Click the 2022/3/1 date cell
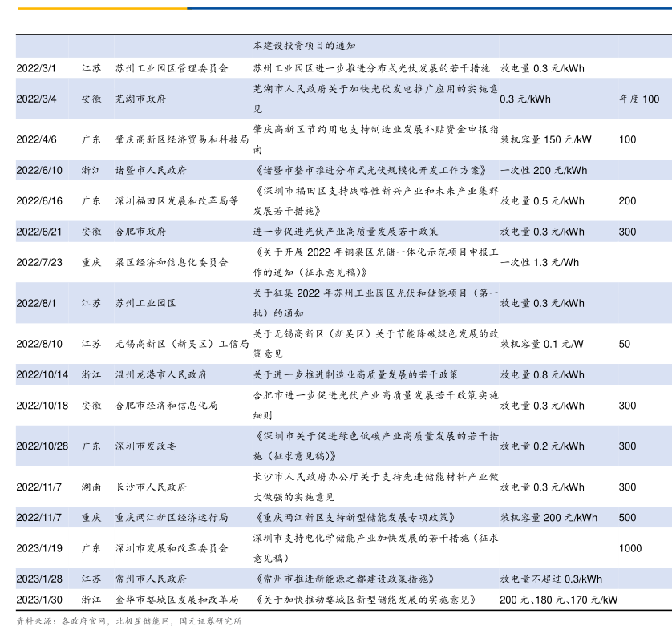 click(36, 69)
